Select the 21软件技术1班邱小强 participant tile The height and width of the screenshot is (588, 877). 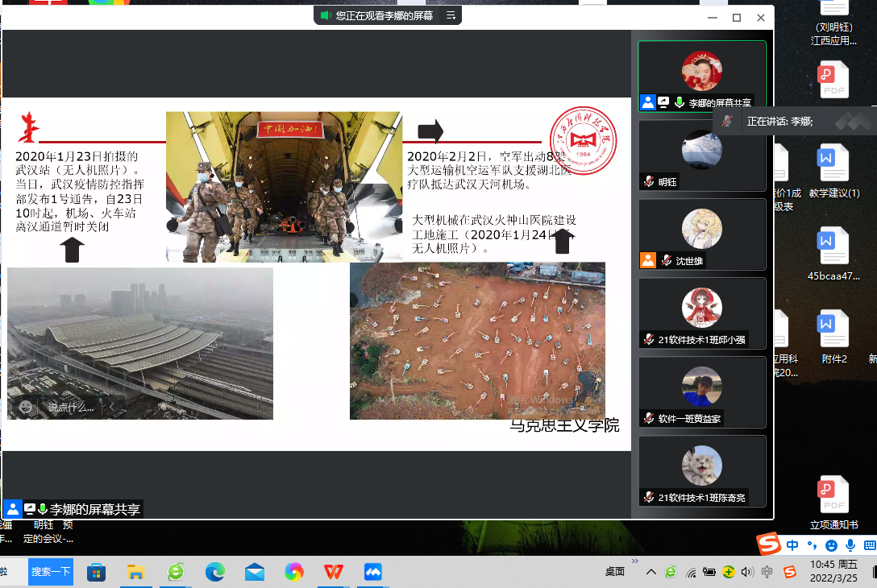[702, 313]
